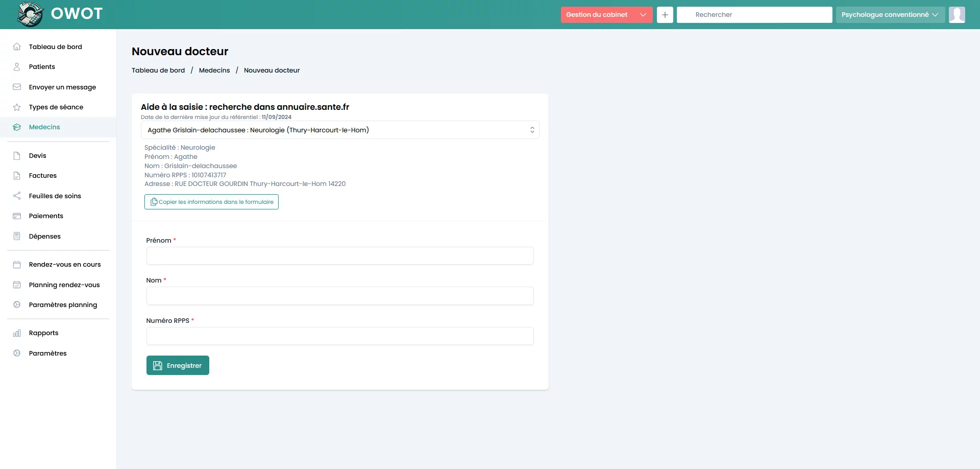Click the Spécialité : Neurologie text
Viewport: 980px width, 469px height.
coord(180,148)
